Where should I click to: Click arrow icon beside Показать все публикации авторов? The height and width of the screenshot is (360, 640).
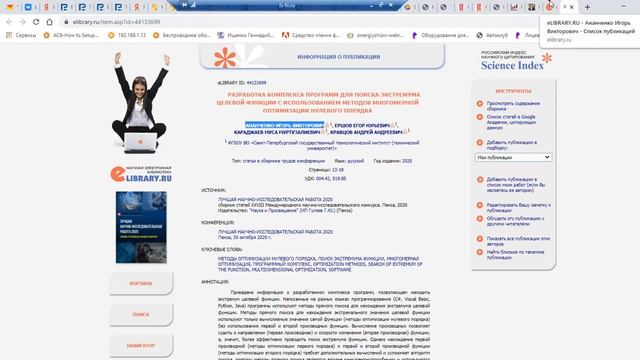tap(480, 239)
